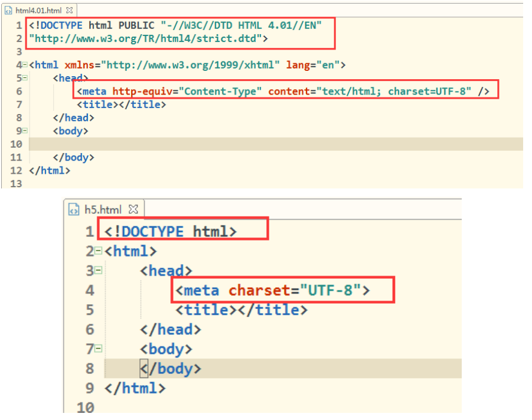Click line number 10 in h5.html gutter
The image size is (532, 420).
pos(86,408)
